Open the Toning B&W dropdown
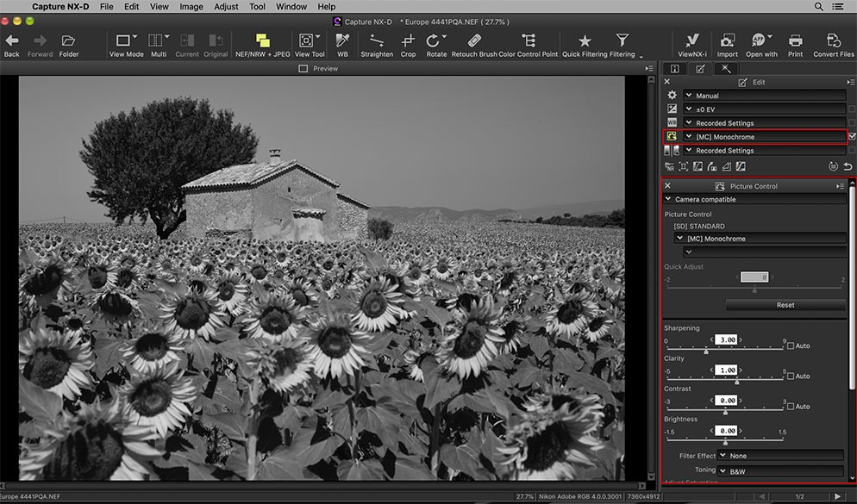Viewport: 857px width, 504px height. tap(781, 471)
